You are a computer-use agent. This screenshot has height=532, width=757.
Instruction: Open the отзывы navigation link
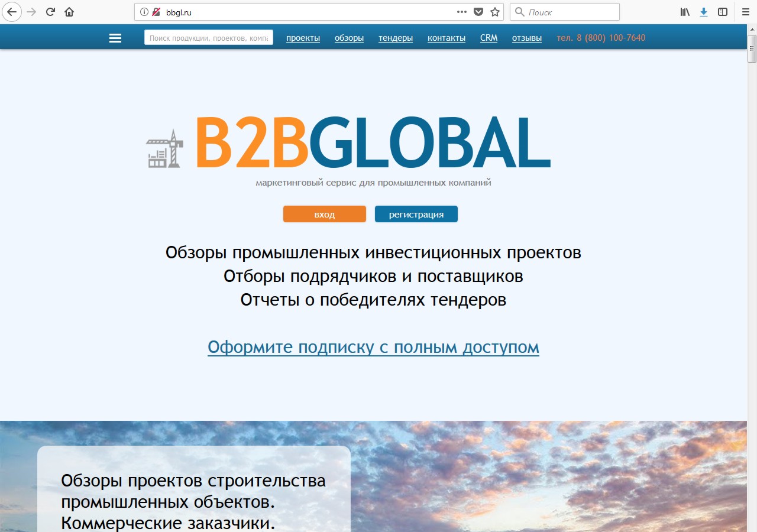click(526, 38)
